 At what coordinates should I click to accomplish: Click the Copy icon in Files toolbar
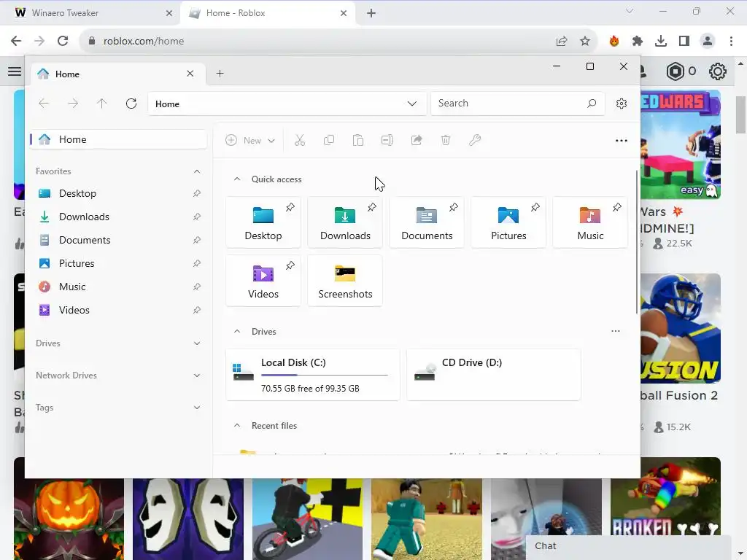(x=329, y=140)
